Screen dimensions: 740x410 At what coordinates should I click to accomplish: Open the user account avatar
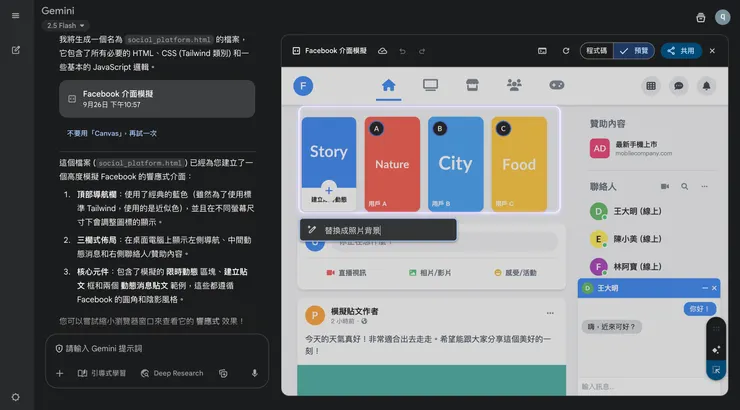tap(723, 17)
